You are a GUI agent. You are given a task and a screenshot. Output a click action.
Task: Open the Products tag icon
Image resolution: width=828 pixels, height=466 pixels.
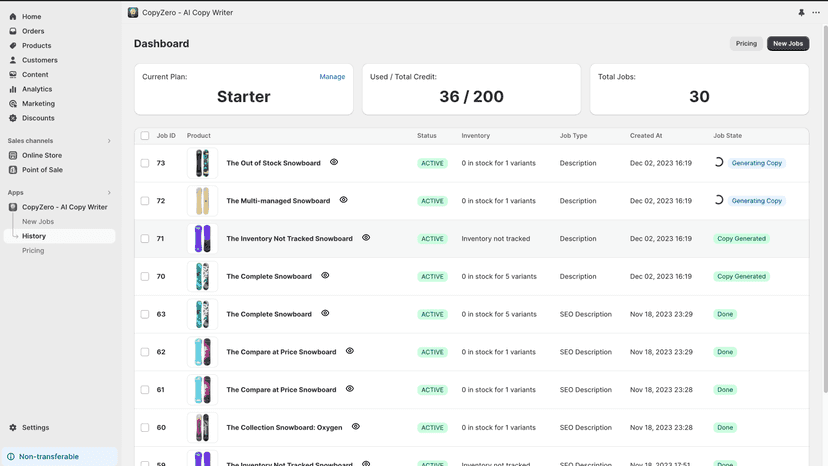tap(13, 45)
